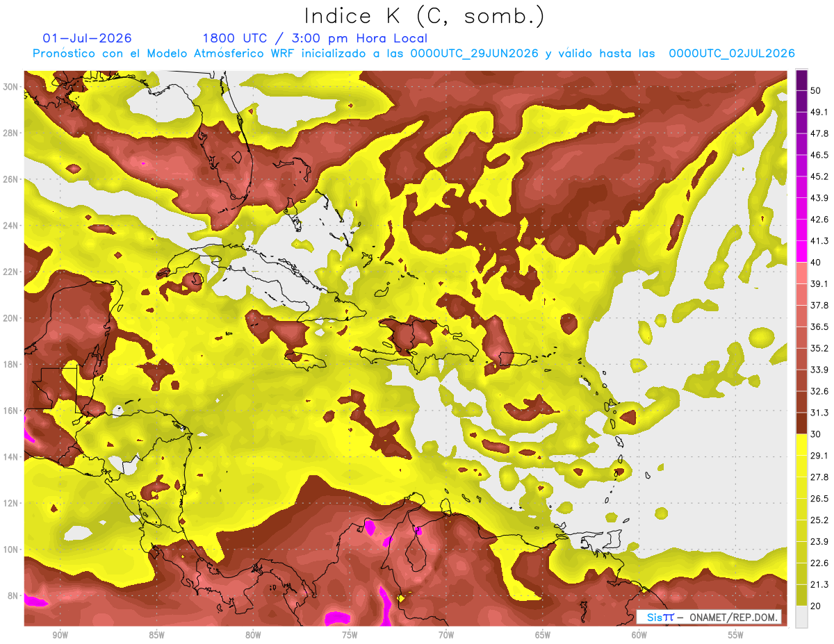Click the '23.9' color scale value
The height and width of the screenshot is (644, 834).
pos(819,542)
